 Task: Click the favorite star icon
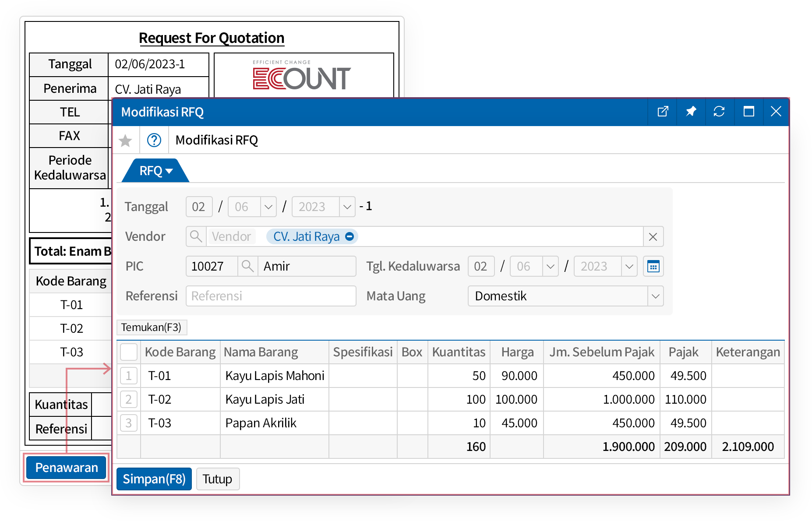click(x=126, y=141)
